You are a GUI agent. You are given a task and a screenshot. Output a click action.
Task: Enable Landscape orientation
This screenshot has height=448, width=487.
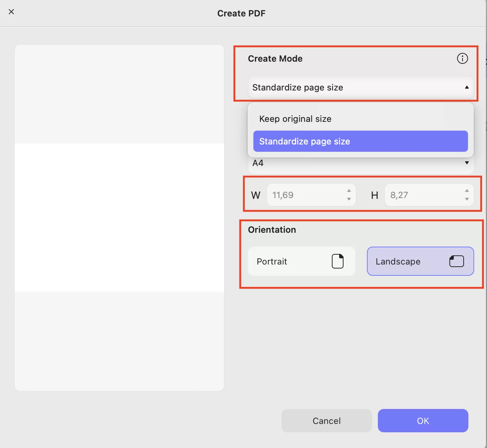tap(420, 261)
